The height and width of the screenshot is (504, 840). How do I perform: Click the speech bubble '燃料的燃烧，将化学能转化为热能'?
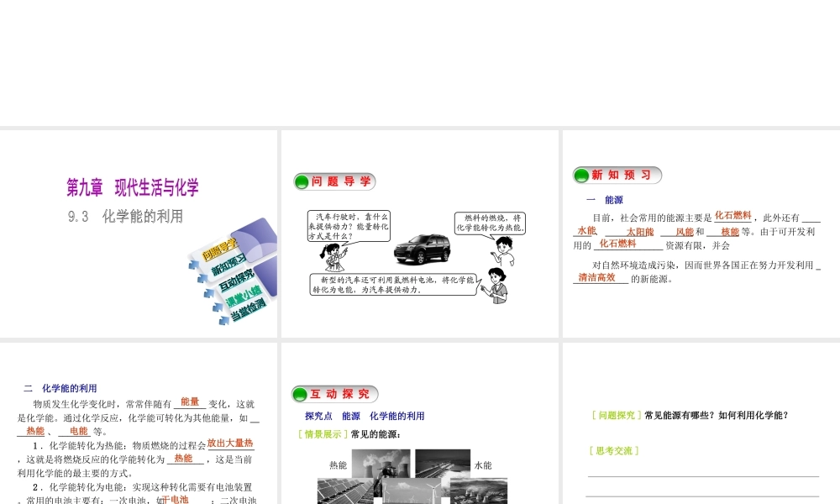coord(491,223)
